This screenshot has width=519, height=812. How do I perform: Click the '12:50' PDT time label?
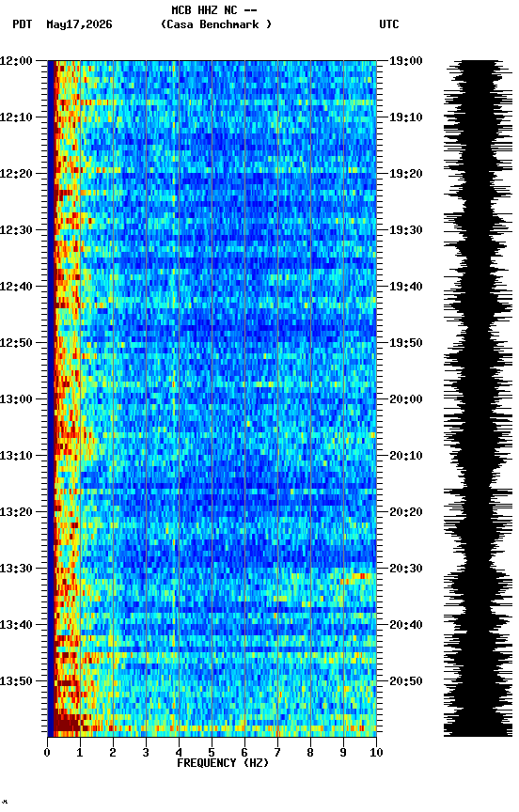[16, 343]
